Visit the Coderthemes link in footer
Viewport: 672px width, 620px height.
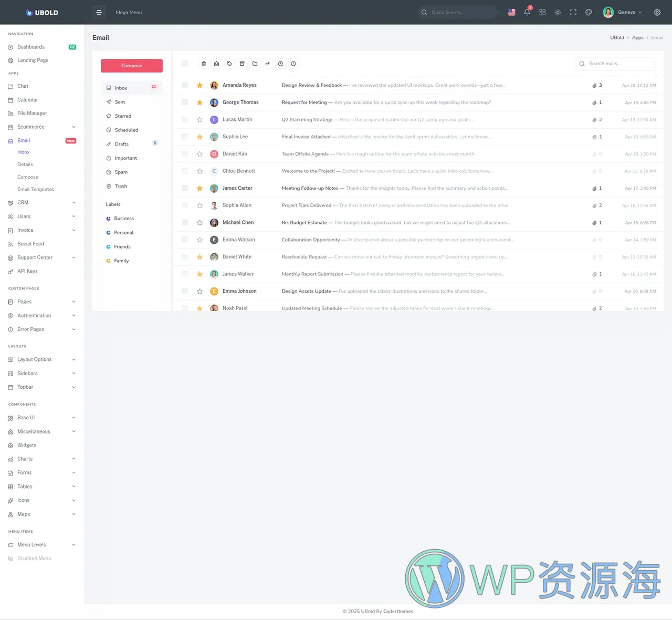tap(397, 611)
